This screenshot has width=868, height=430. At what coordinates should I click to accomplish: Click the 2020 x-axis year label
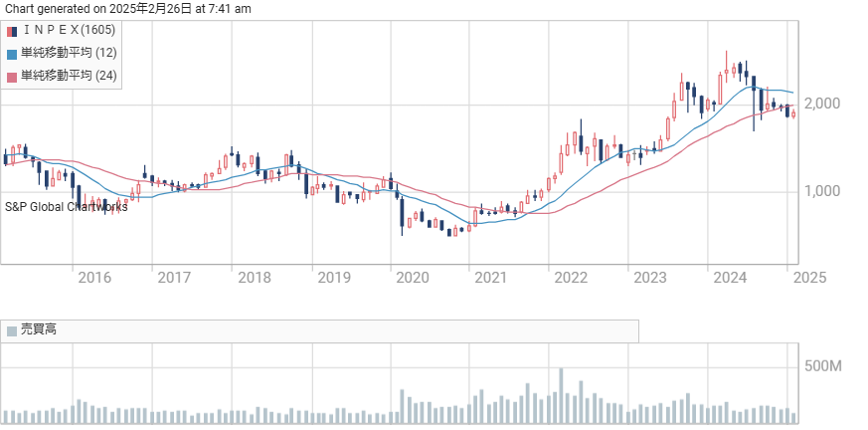[413, 277]
